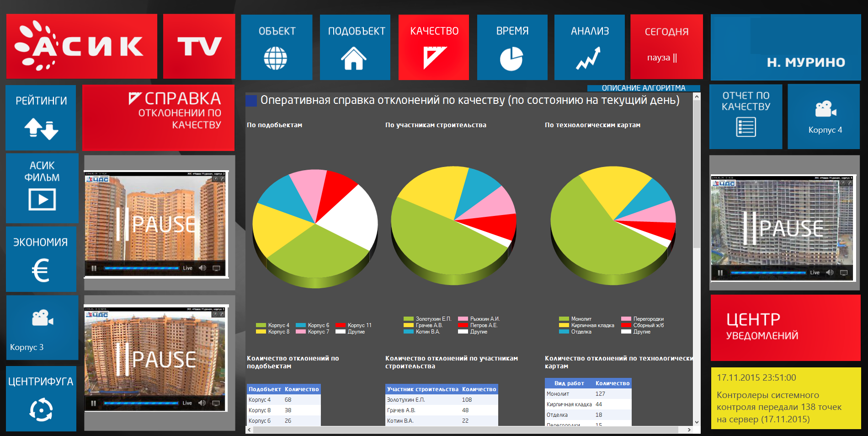This screenshot has width=868, height=436.
Task: Pause the top-left camera video
Action: coord(94,268)
